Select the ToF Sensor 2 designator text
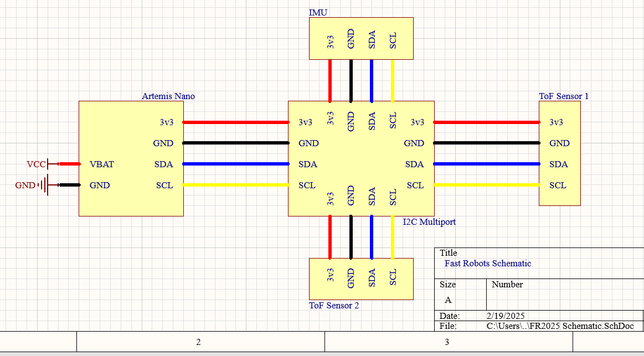The image size is (644, 356). click(334, 306)
